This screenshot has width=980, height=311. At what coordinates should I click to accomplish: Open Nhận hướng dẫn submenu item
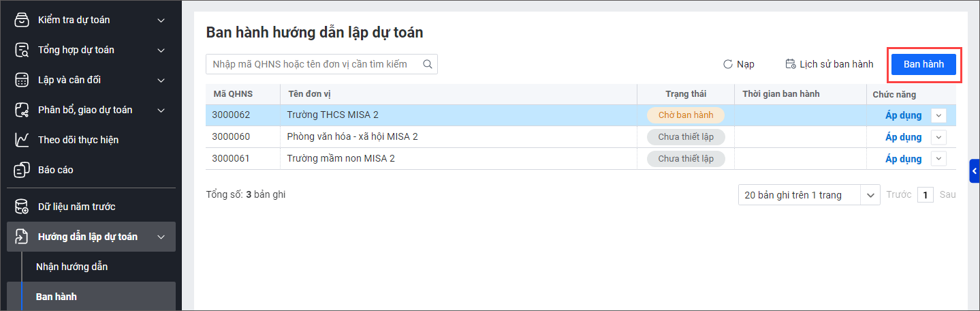[72, 267]
